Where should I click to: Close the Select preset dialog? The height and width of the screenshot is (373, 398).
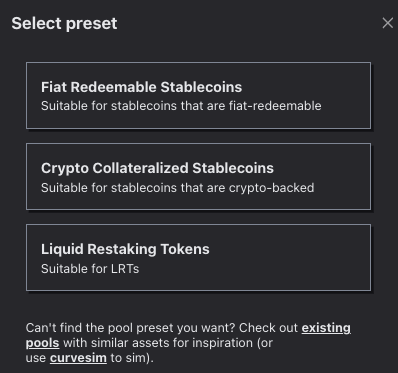pos(387,23)
